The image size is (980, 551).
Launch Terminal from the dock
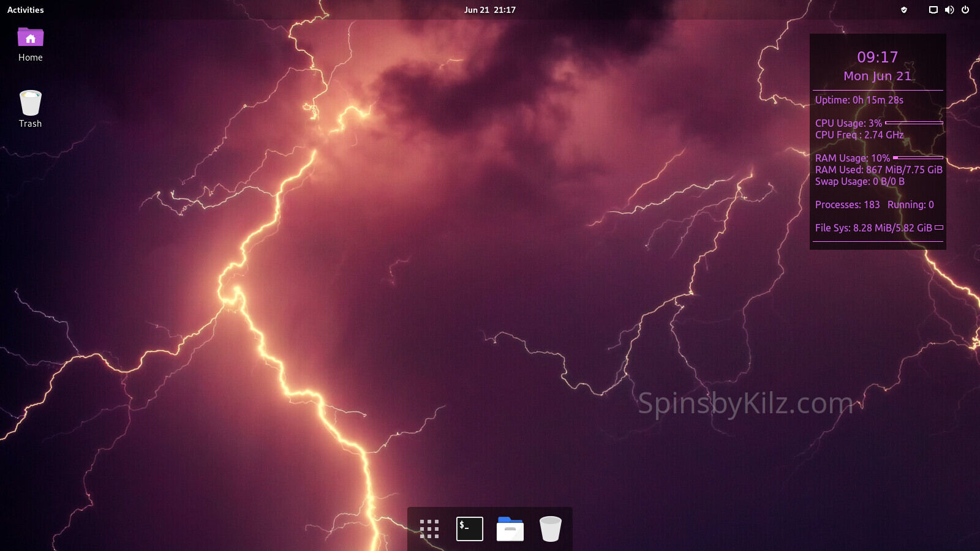[x=469, y=529]
